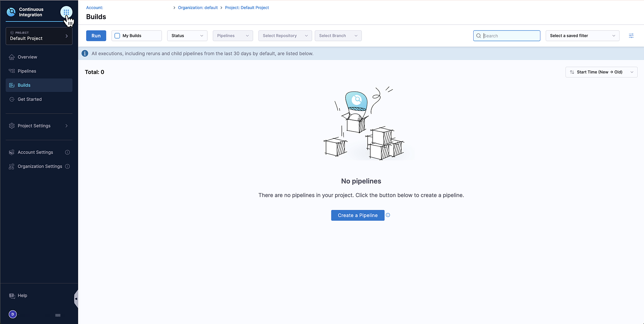Focus the Search input field
The height and width of the screenshot is (324, 644).
click(x=510, y=36)
